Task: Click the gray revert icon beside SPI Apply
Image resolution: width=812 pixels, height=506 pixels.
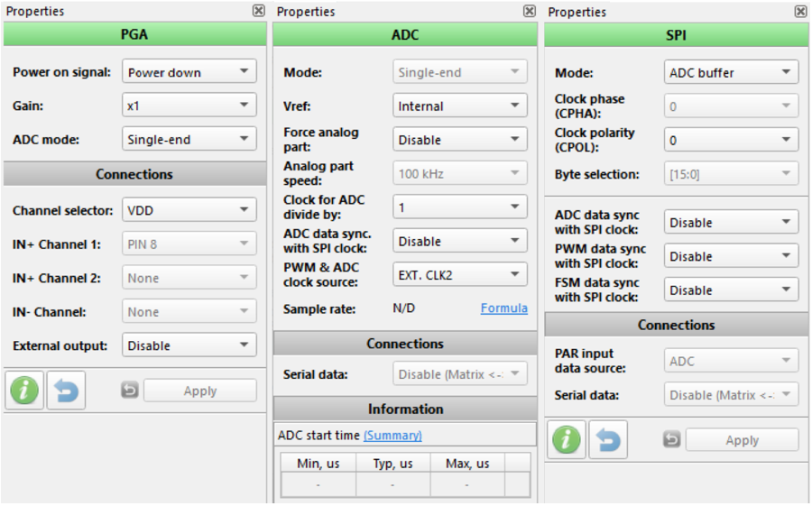Action: [671, 440]
